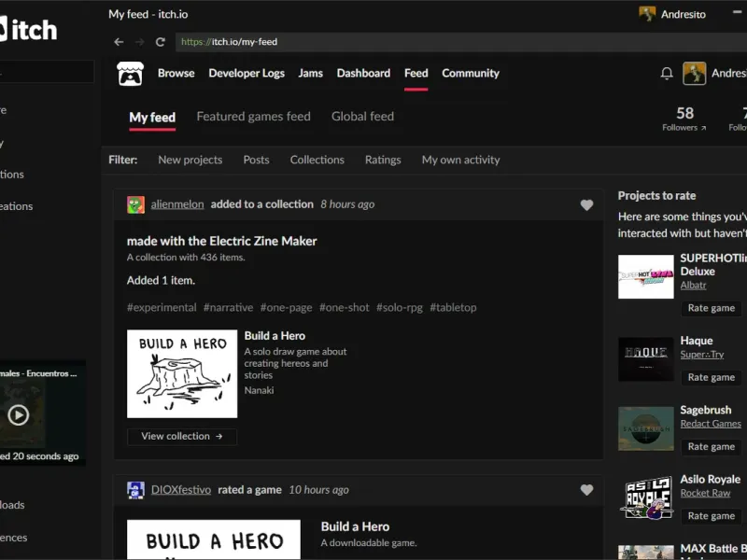This screenshot has width=747, height=560.
Task: Click Rate game for Sagebrush
Action: coord(712,447)
